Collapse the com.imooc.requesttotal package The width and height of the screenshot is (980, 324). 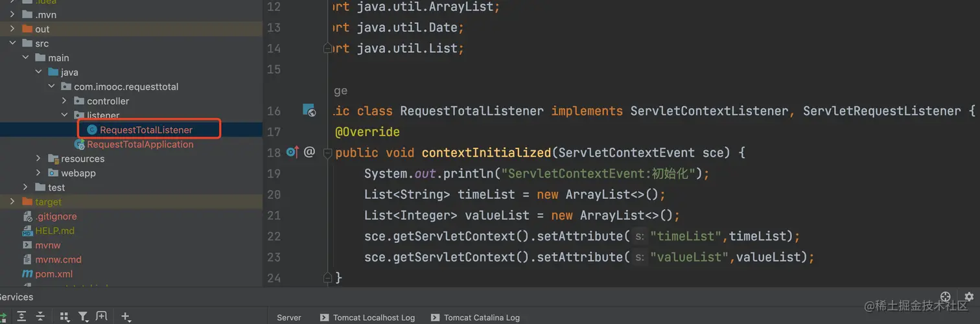[51, 87]
